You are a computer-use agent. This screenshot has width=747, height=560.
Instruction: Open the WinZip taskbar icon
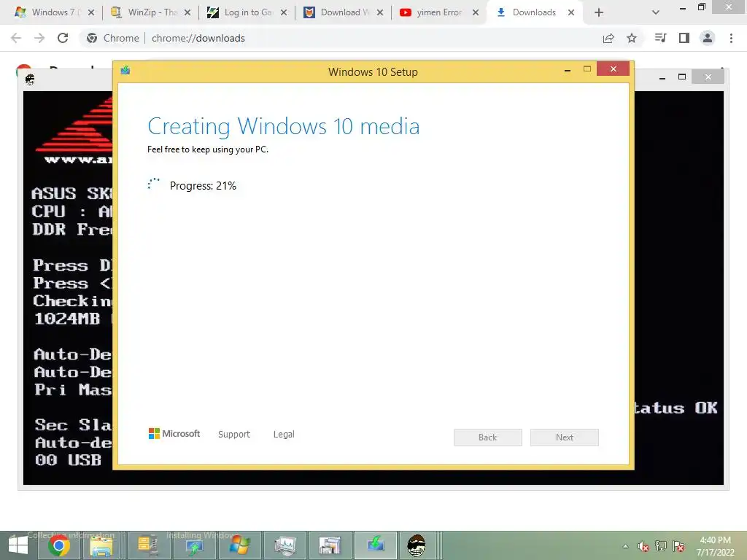[147, 545]
